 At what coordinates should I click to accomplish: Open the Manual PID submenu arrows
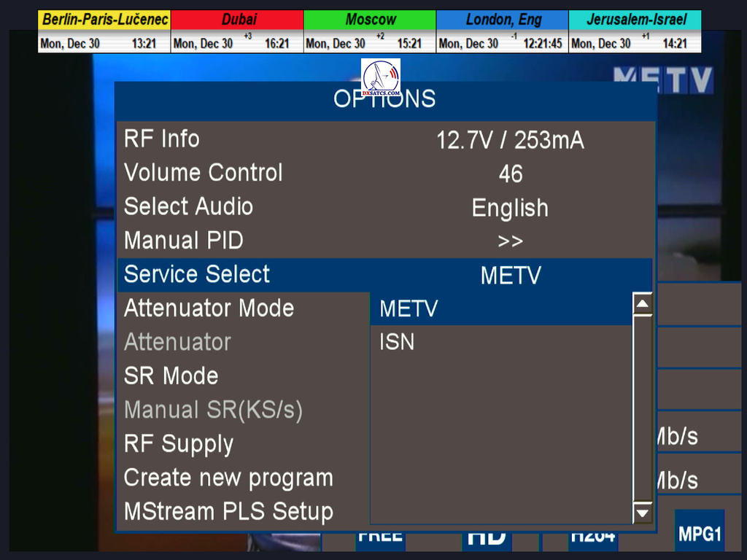click(510, 241)
